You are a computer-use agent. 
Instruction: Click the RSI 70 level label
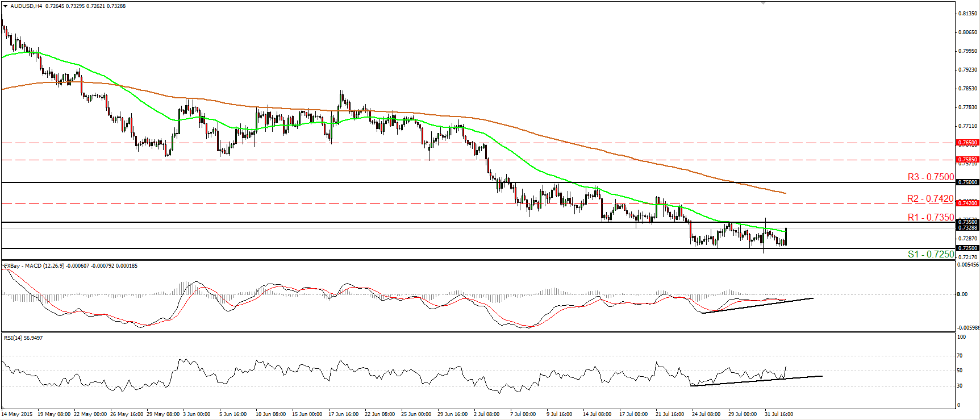[960, 356]
